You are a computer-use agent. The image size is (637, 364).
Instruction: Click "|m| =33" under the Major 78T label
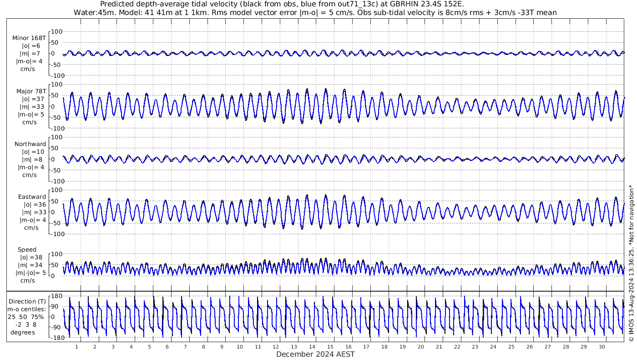[32, 107]
